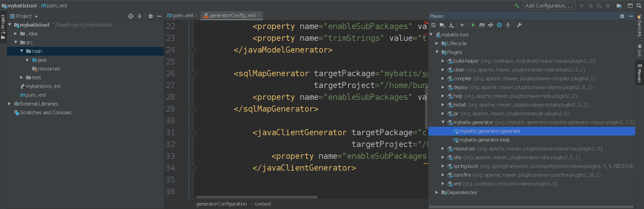Collapse the mybatistool root folder

tap(10, 25)
